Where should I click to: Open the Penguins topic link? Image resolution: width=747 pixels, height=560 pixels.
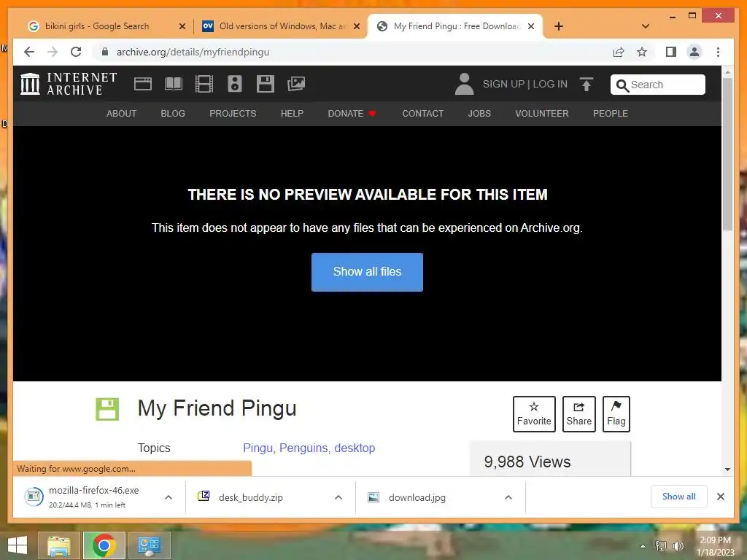305,448
